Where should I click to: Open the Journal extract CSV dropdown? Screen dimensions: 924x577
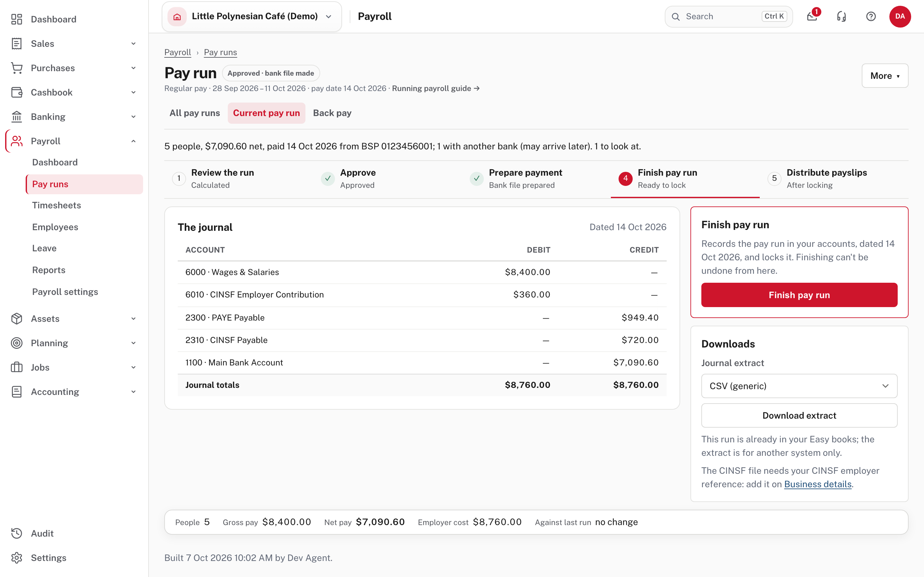[799, 386]
